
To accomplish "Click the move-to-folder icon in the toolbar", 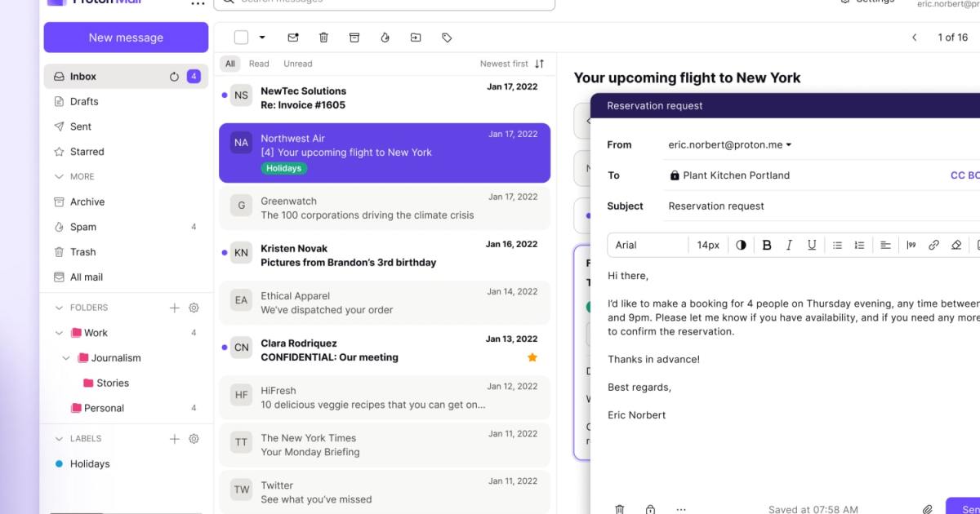I will pyautogui.click(x=416, y=38).
